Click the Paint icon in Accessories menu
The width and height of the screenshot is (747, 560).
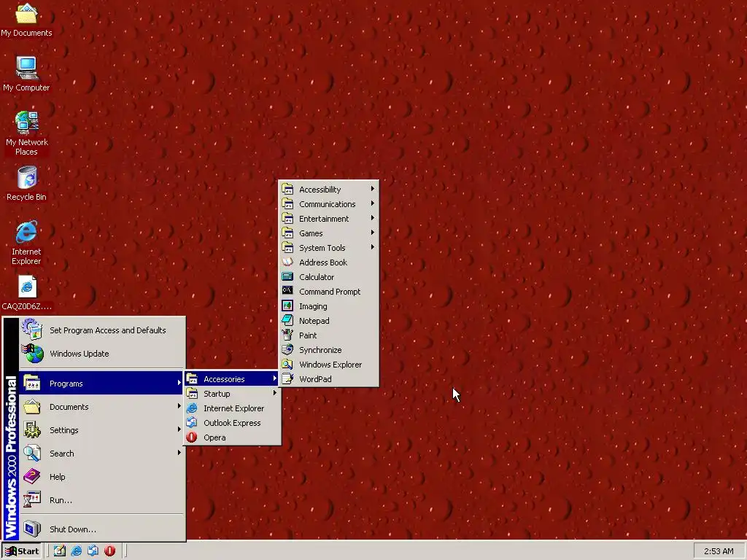287,335
